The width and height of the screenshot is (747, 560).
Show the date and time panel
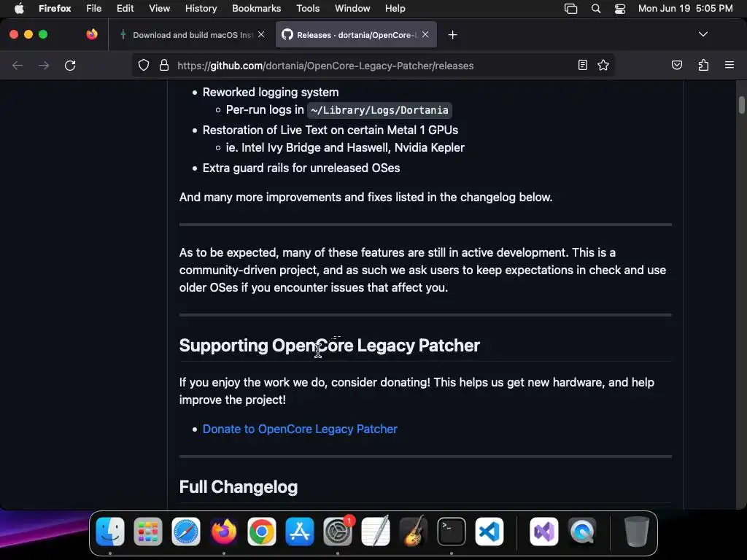(686, 9)
